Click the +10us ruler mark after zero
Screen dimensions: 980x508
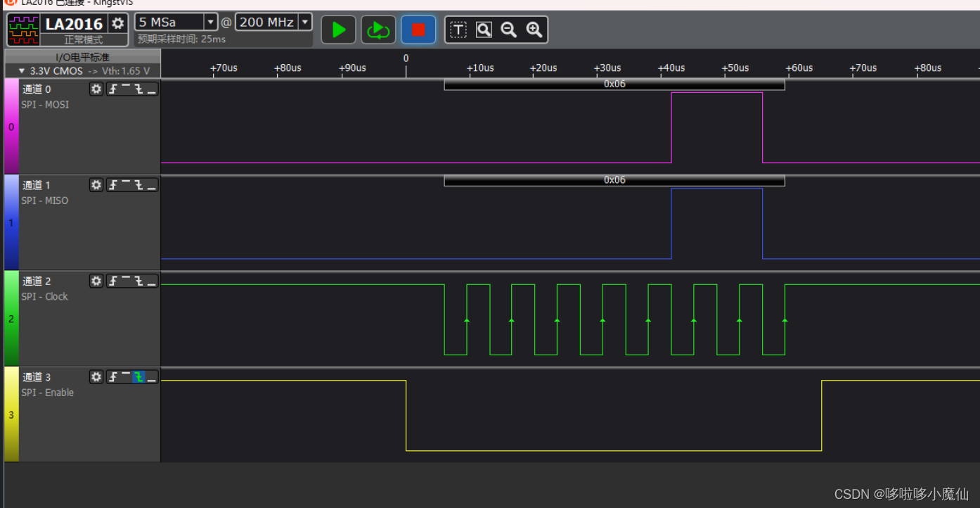tap(480, 68)
